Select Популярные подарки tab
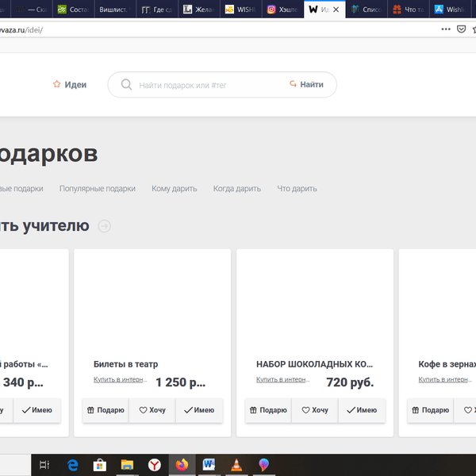 (x=97, y=189)
